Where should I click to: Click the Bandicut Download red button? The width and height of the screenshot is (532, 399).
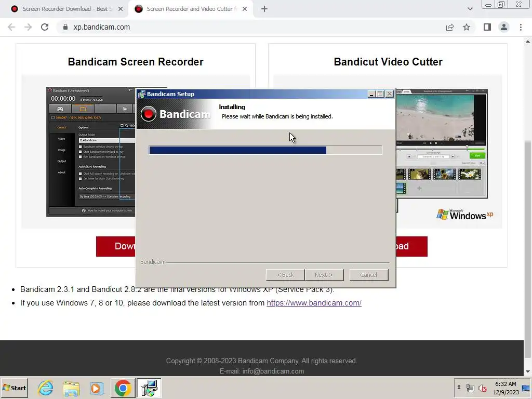click(x=411, y=246)
